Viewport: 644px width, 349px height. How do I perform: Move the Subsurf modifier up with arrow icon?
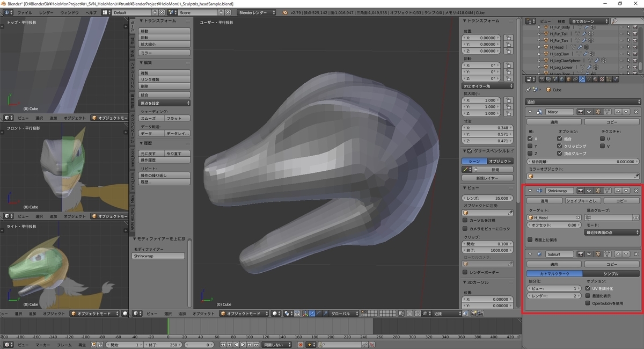pyautogui.click(x=618, y=254)
